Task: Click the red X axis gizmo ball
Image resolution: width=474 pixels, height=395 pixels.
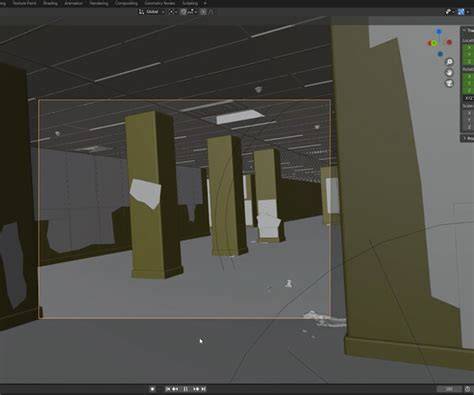Action: coord(449,42)
